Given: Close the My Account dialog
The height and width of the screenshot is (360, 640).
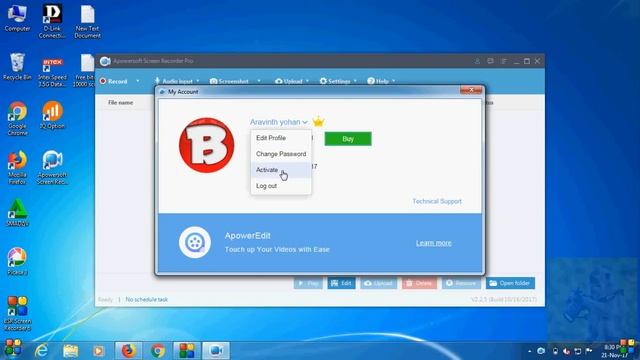Looking at the screenshot, I should tap(471, 90).
